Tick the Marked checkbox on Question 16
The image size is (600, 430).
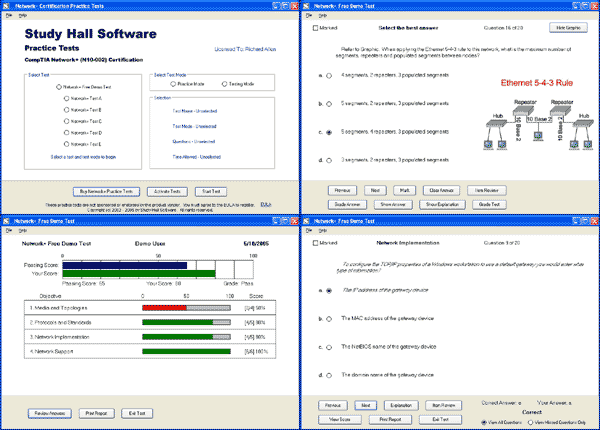[x=316, y=29]
